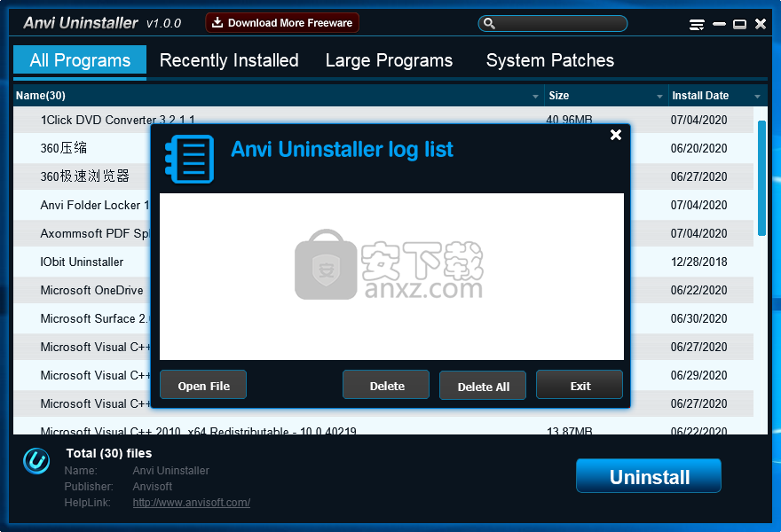Open the title bar menu list icon

pyautogui.click(x=697, y=24)
